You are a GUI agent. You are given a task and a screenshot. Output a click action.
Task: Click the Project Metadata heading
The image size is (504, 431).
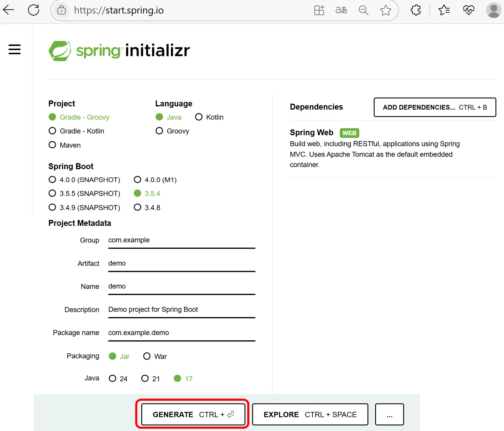80,223
